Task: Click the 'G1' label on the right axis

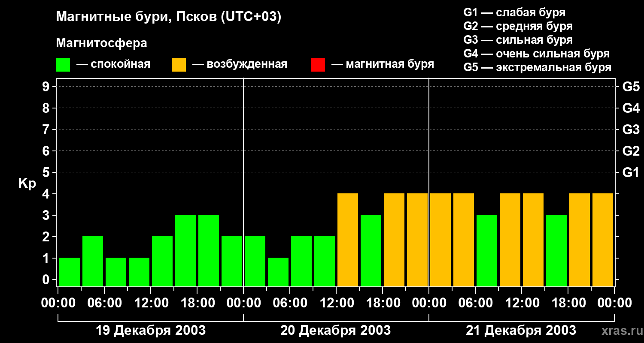Action: coord(631,172)
